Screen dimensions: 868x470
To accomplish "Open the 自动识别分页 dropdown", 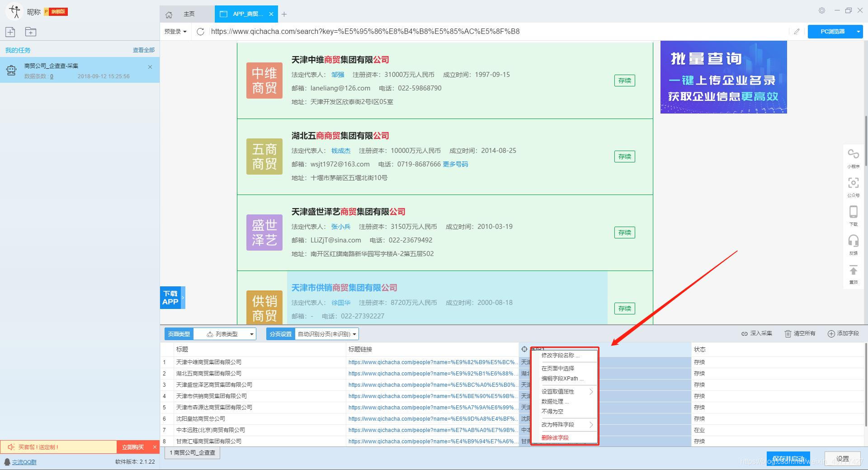I will click(x=326, y=334).
